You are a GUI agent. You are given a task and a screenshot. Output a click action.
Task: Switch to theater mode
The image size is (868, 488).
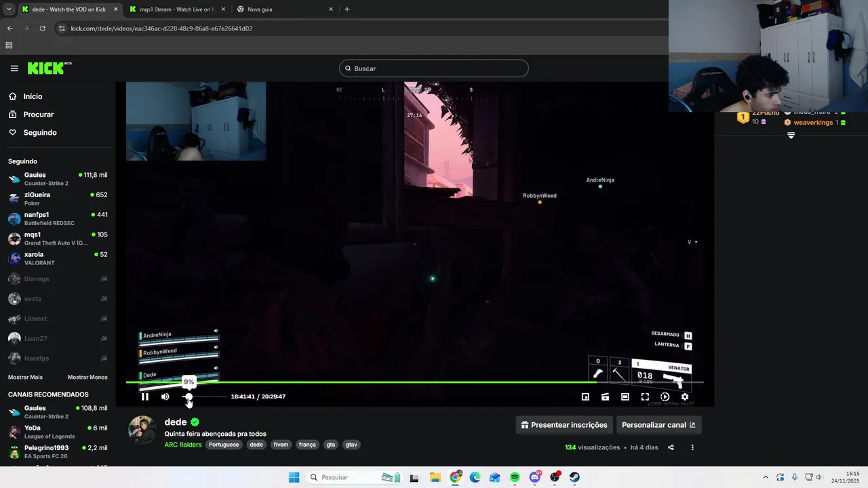625,396
